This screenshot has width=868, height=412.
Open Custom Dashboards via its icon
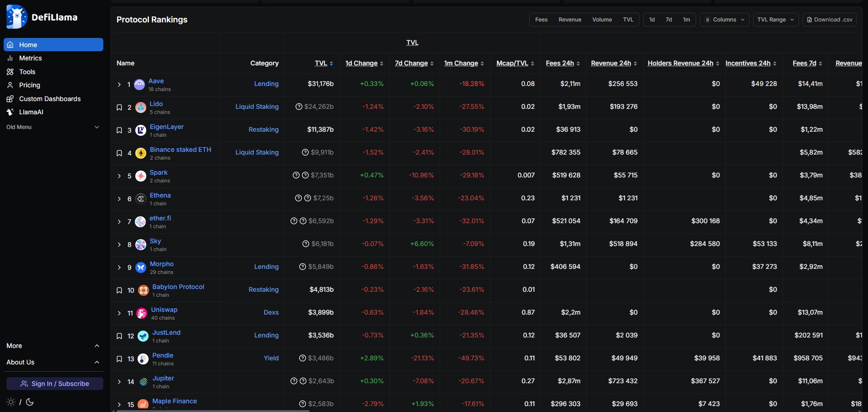point(10,99)
